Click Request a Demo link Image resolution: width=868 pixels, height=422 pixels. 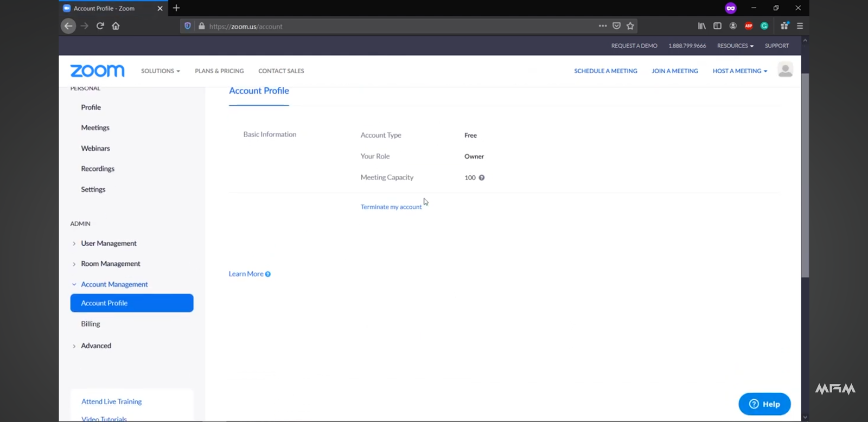click(x=634, y=46)
